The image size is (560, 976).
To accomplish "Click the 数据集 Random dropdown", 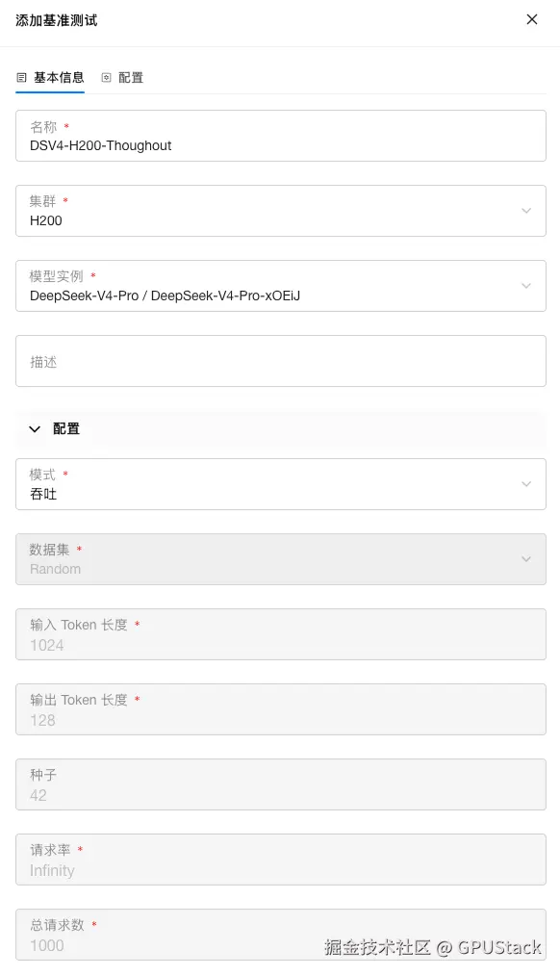I will pyautogui.click(x=281, y=559).
